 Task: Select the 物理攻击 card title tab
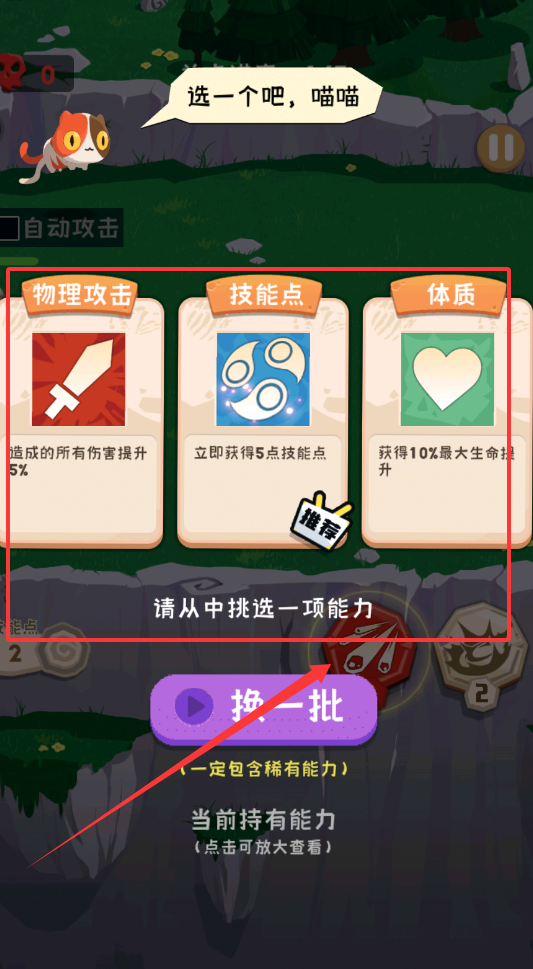(82, 295)
